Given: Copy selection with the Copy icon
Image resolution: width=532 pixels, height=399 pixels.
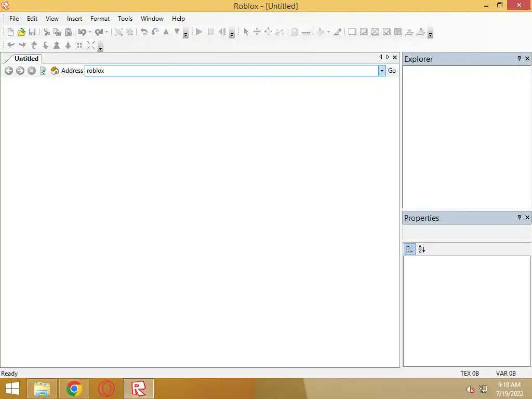Looking at the screenshot, I should click(57, 32).
